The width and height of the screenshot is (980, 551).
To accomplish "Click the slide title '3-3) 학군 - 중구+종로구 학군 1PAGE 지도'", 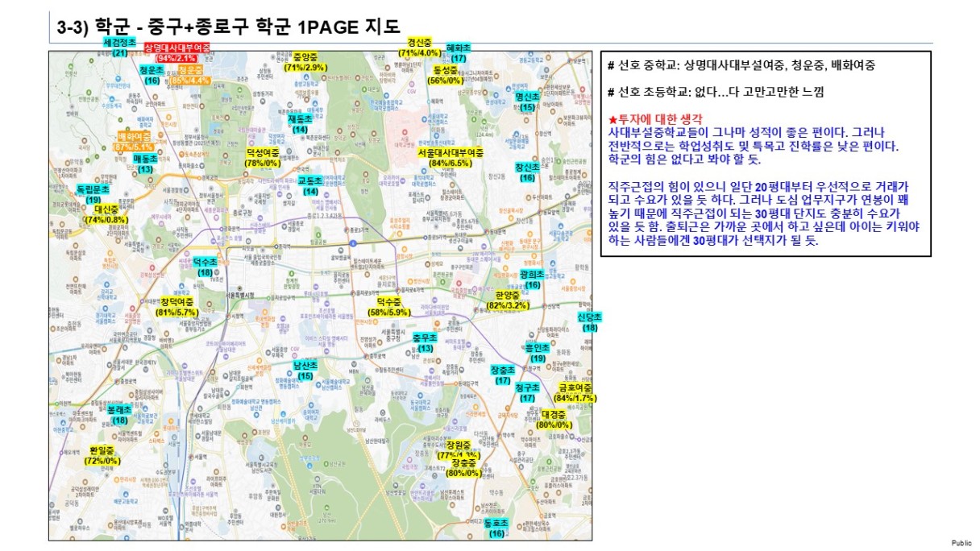I will coord(228,27).
